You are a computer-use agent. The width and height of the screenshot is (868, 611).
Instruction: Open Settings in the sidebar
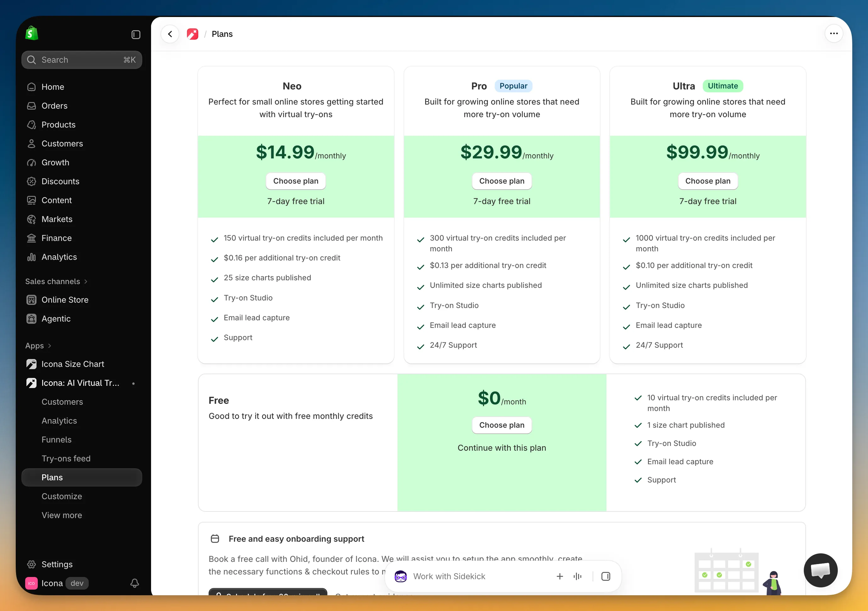(x=82, y=564)
